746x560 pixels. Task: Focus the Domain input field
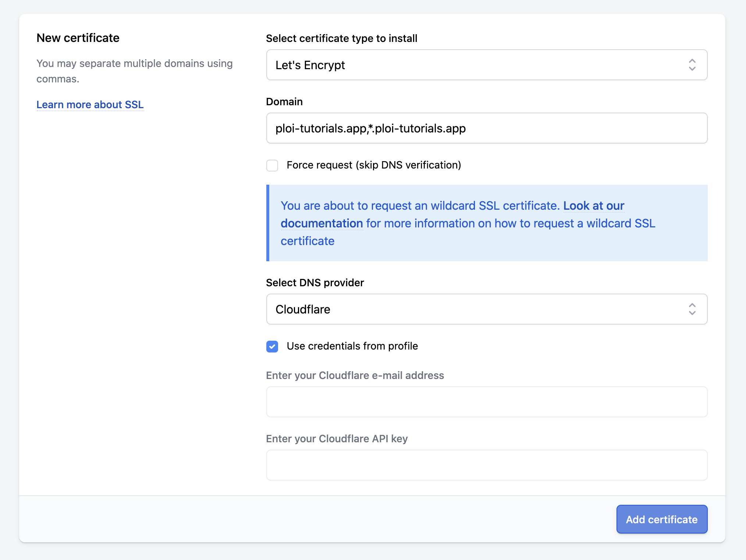click(x=487, y=128)
